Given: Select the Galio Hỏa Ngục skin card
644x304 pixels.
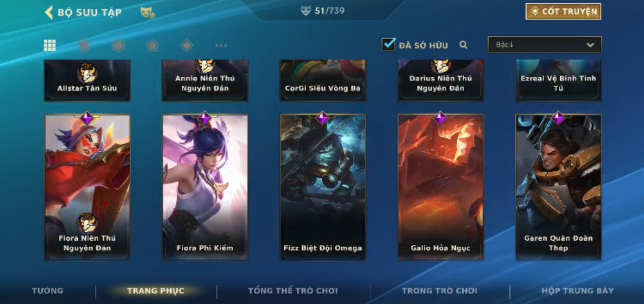Looking at the screenshot, I should click(441, 187).
